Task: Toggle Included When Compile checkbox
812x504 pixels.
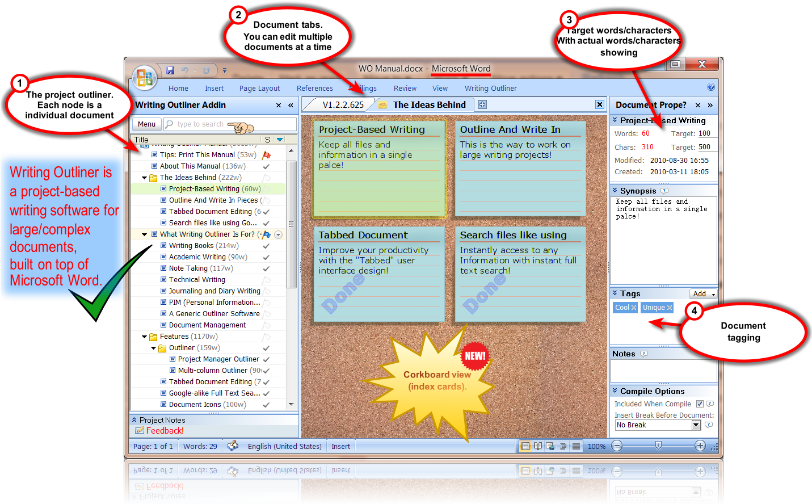Action: (700, 404)
